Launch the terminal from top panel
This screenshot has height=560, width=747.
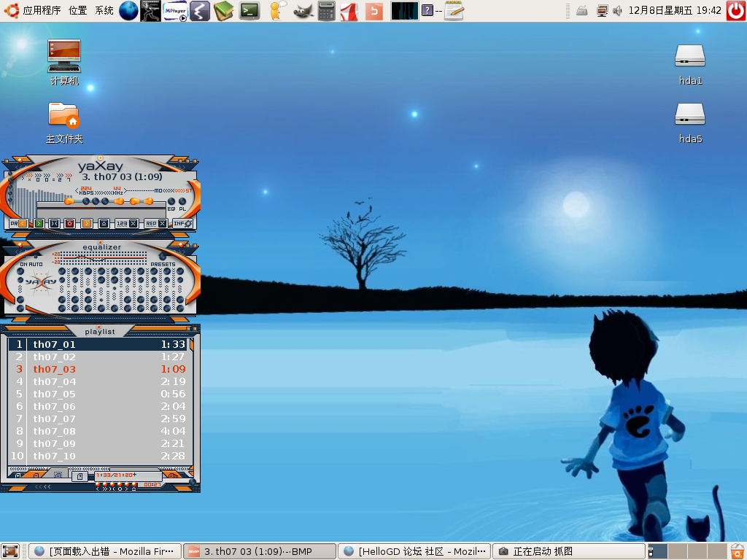coord(249,10)
